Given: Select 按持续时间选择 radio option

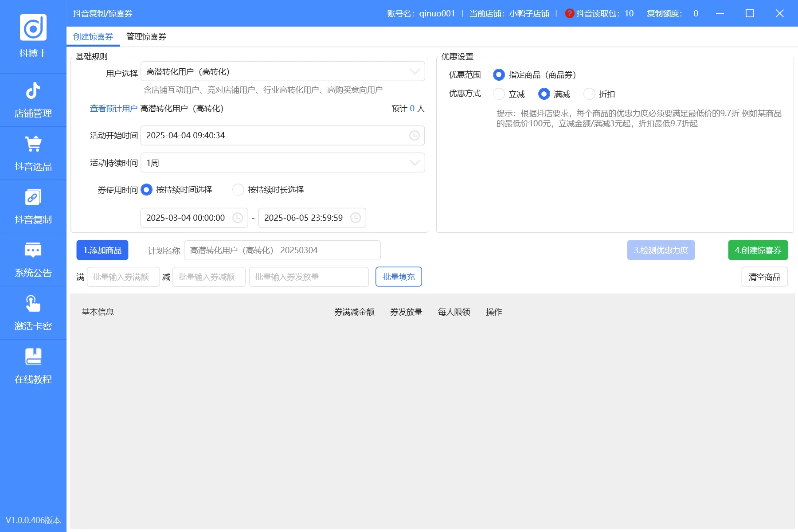Looking at the screenshot, I should coord(146,190).
